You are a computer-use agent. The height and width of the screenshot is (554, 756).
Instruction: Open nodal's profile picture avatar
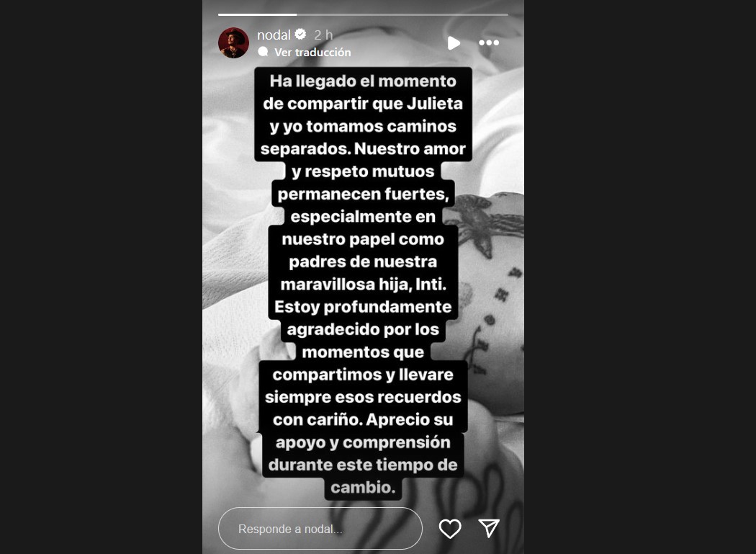[x=233, y=43]
